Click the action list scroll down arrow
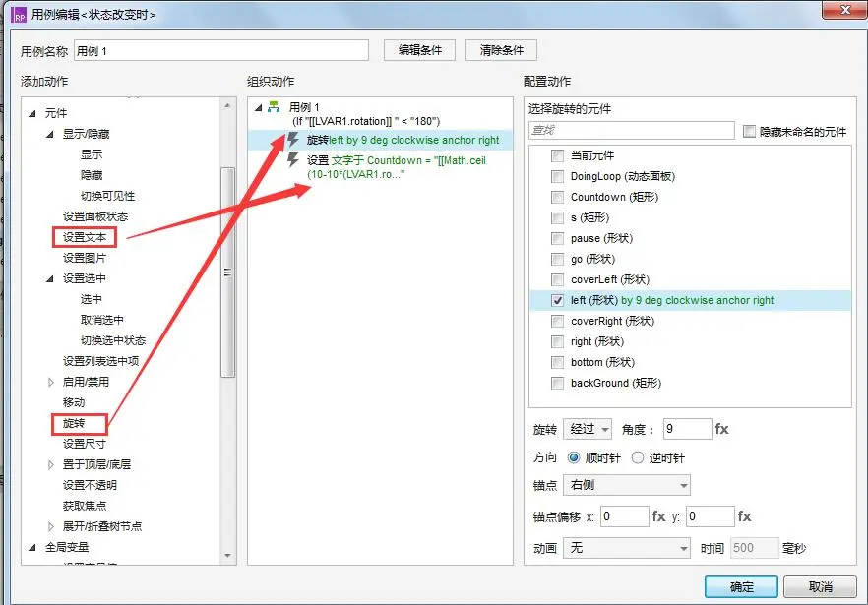Viewport: 868px width, 605px height. 227,556
